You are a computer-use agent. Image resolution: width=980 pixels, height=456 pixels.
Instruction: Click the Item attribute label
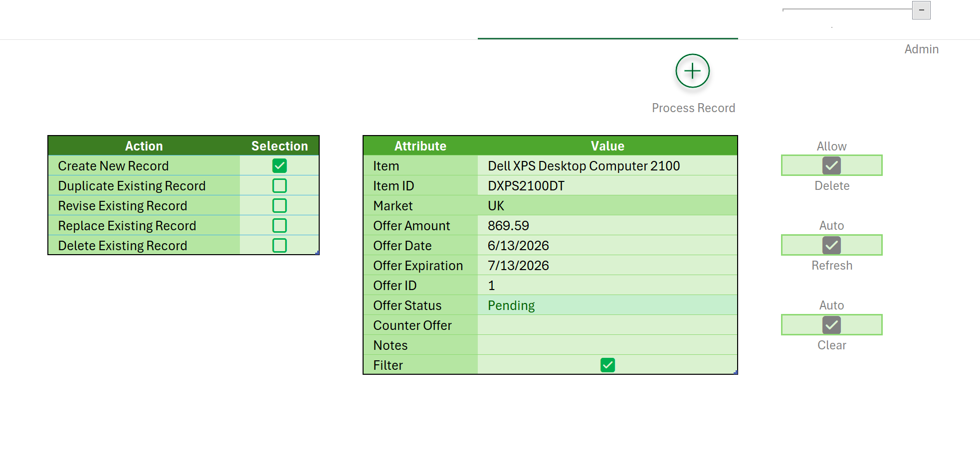click(386, 166)
